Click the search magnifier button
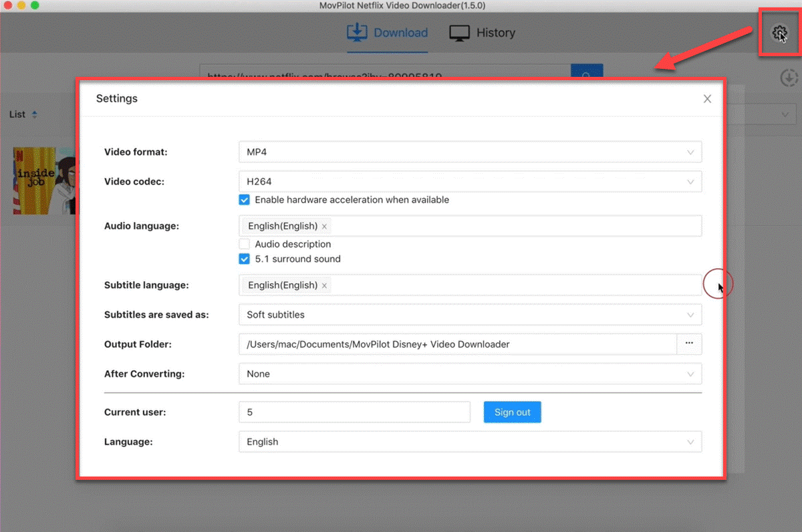This screenshot has height=532, width=802. click(587, 72)
